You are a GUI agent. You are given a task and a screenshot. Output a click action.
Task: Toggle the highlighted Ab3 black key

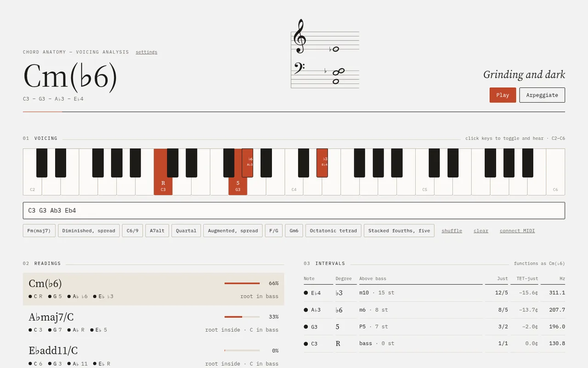coord(247,163)
